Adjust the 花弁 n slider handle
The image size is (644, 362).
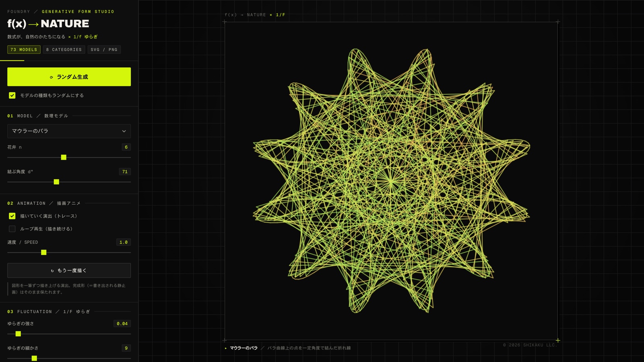pos(64,157)
